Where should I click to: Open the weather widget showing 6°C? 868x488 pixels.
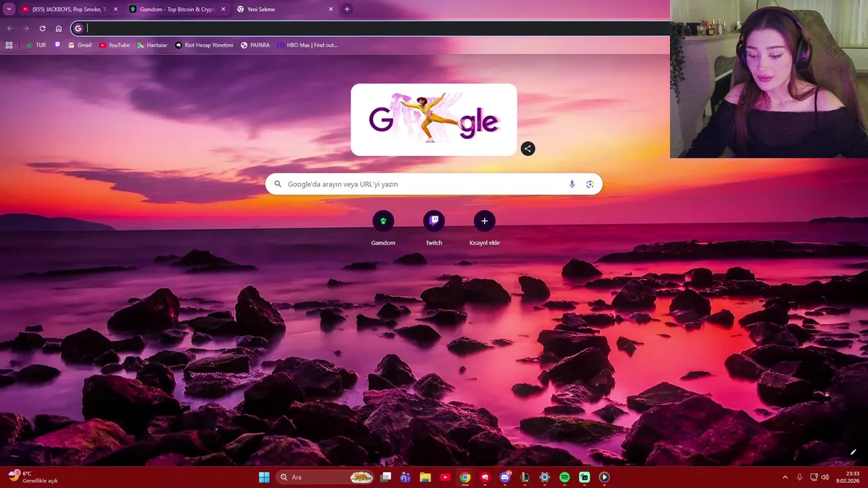pos(33,477)
